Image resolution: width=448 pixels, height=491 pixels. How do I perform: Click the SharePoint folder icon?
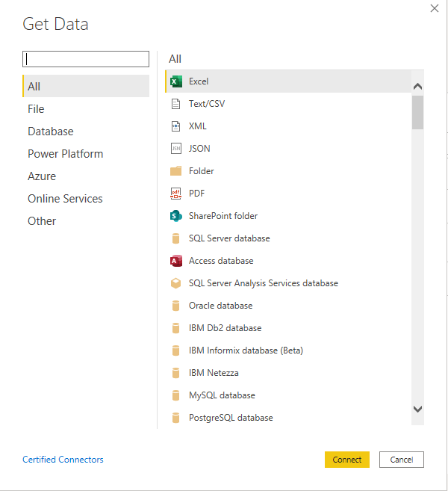176,216
